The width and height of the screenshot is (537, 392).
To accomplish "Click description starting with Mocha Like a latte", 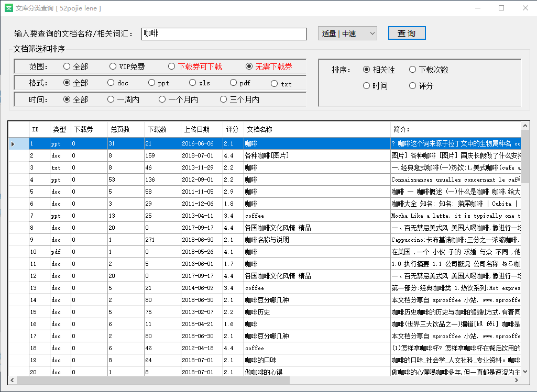I will 456,216.
